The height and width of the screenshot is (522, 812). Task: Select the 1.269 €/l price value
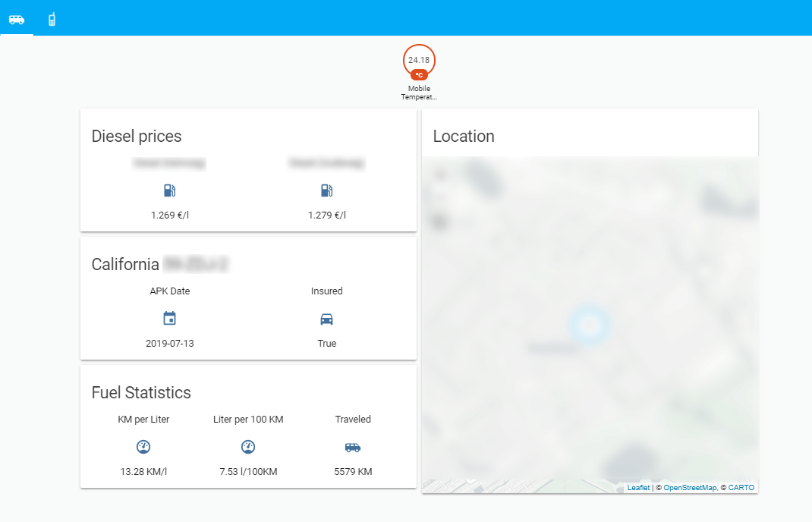pyautogui.click(x=170, y=215)
